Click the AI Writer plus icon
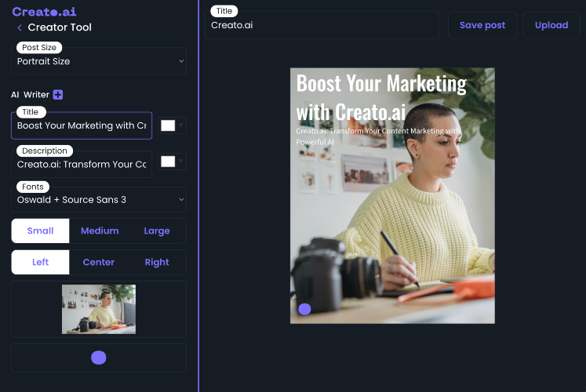This screenshot has height=392, width=586. [x=58, y=95]
